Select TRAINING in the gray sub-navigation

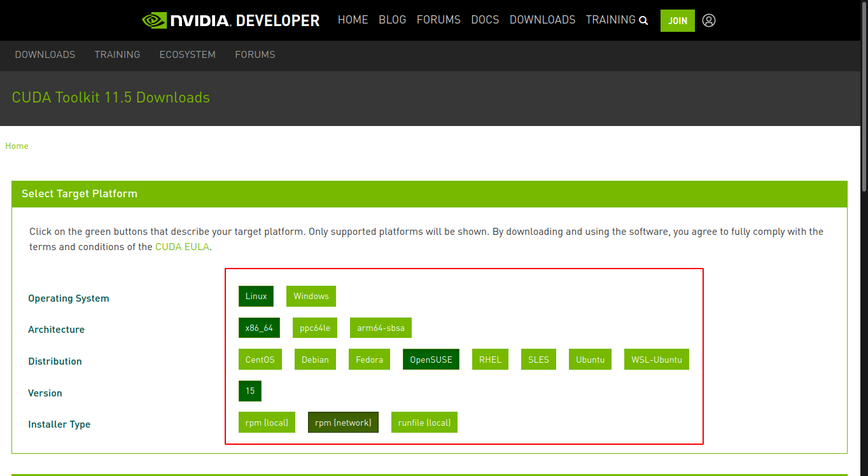[x=117, y=55]
